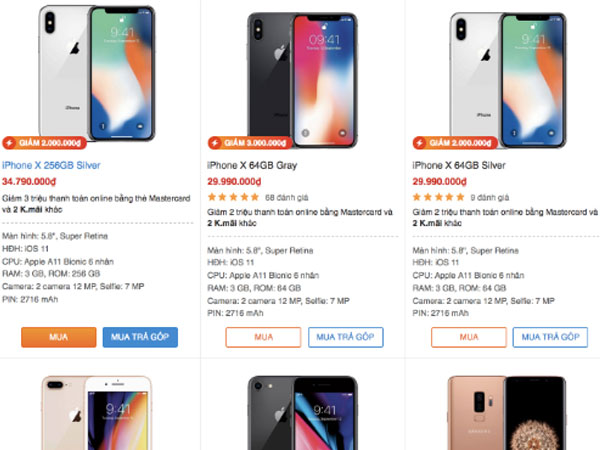View the iPhone X 64GB Silver product image
The height and width of the screenshot is (450, 600).
506,70
